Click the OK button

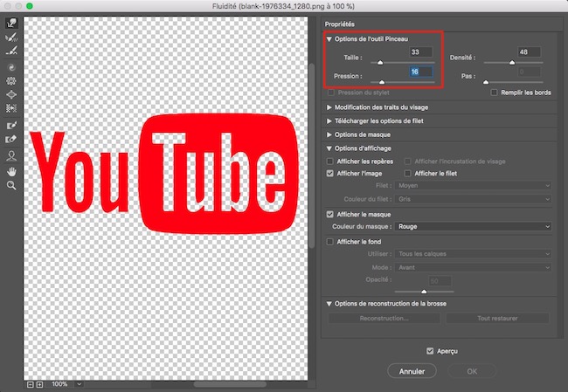[472, 371]
